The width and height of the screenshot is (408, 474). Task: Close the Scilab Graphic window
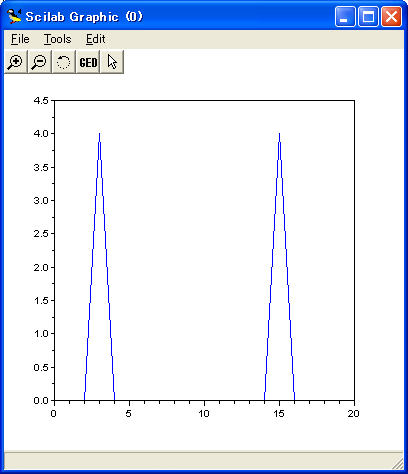(x=391, y=16)
